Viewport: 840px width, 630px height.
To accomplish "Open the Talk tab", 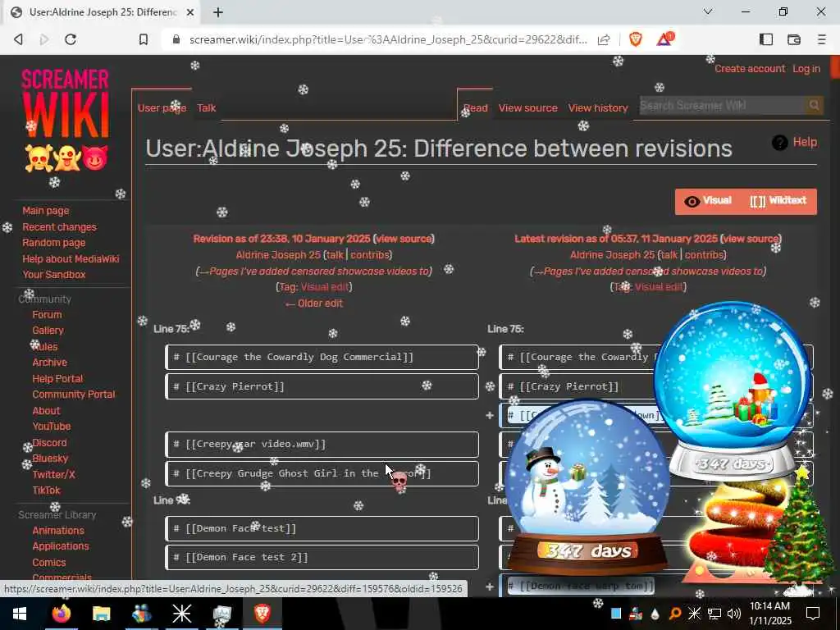I will (x=206, y=108).
